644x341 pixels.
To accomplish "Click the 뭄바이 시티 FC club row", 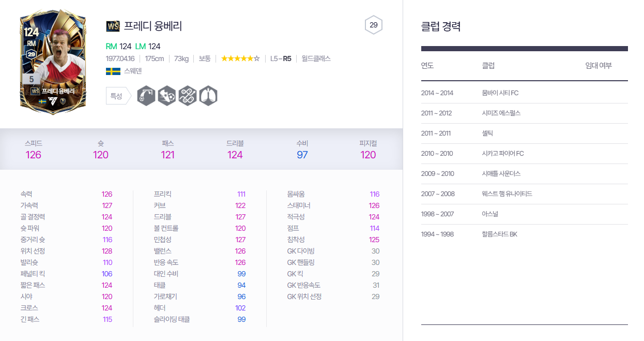I will tap(525, 93).
